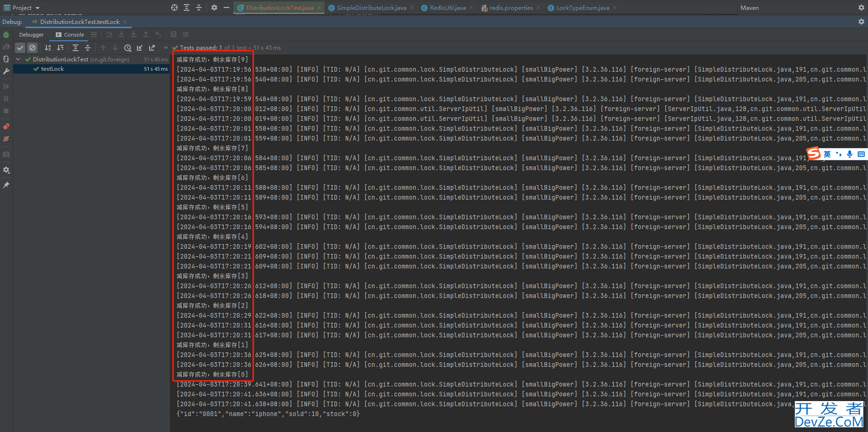Open Project panel options gear
Screen dimensions: 868x432
[214, 7]
